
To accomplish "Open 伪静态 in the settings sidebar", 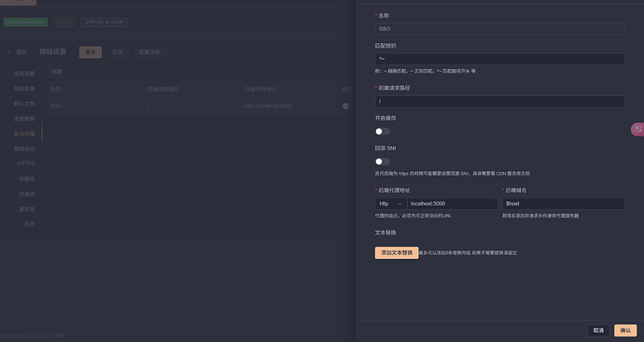I will point(27,178).
